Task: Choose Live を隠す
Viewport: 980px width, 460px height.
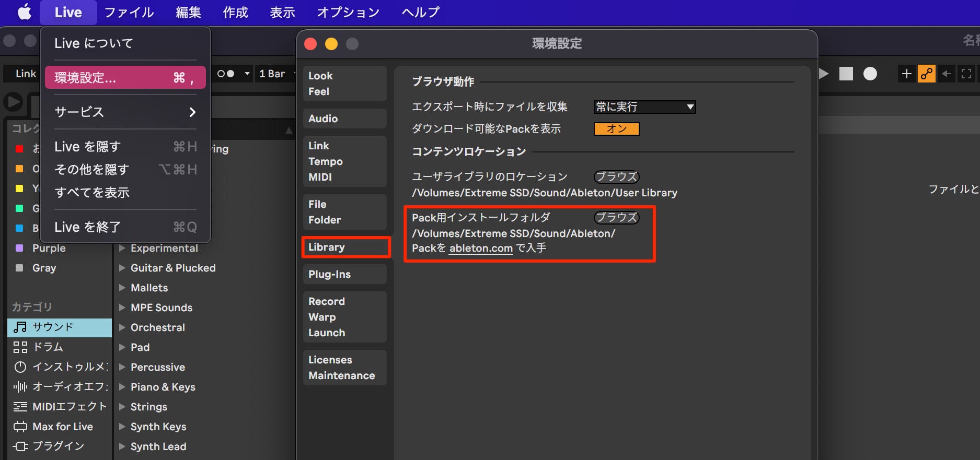Action: coord(125,147)
